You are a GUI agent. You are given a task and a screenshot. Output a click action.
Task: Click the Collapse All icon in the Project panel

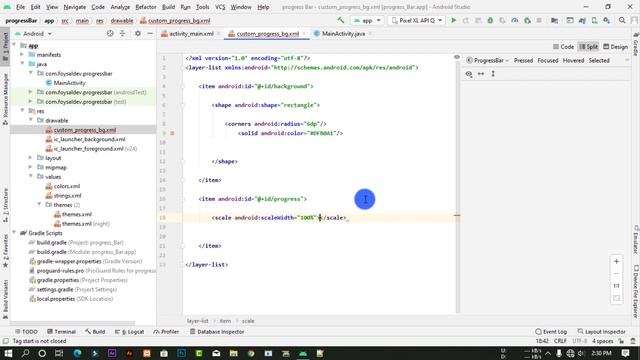pos(122,33)
